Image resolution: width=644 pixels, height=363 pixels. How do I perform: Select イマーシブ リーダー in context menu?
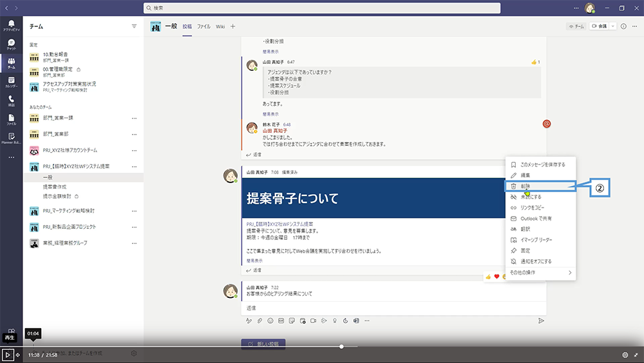540,240
